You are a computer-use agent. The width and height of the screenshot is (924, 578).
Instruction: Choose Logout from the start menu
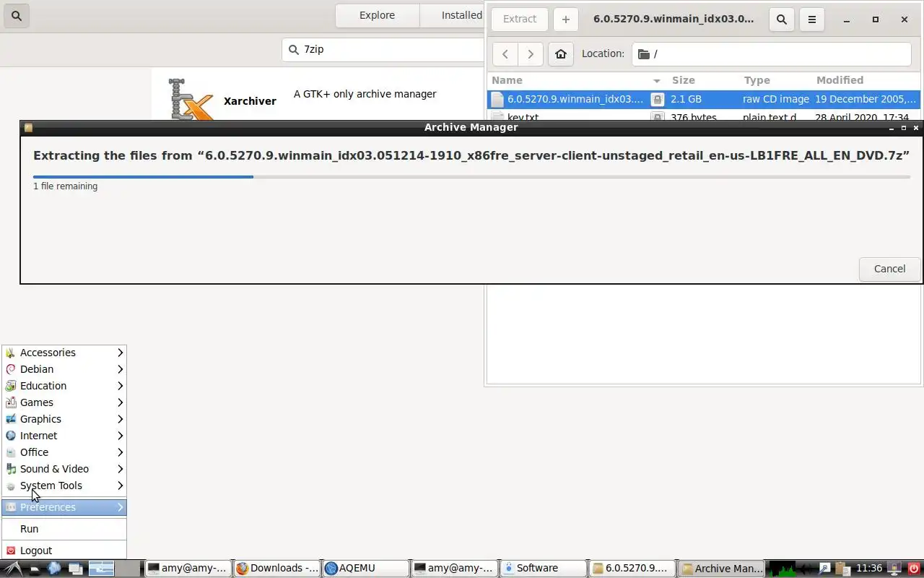(64, 551)
